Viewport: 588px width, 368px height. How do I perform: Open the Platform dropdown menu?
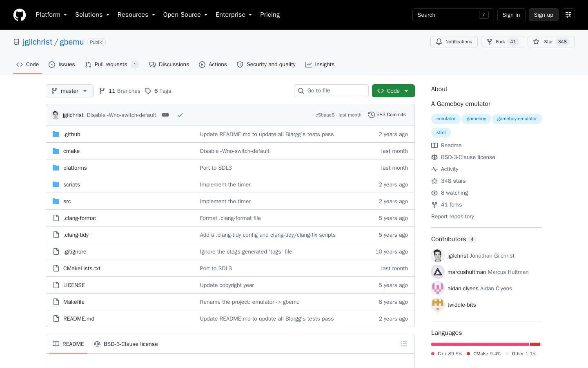51,15
